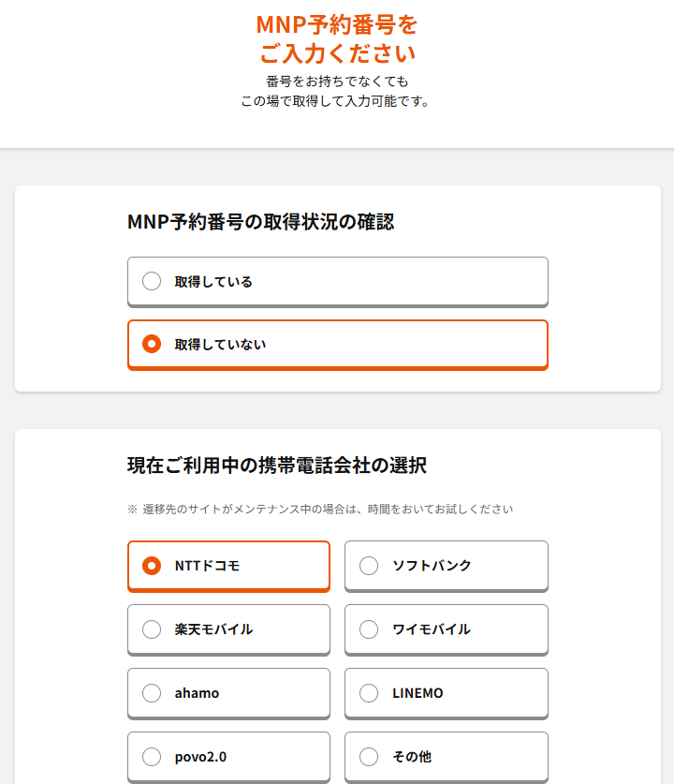This screenshot has height=784, width=674.
Task: Click the radio circle beside ワイモバイル
Action: click(x=369, y=629)
